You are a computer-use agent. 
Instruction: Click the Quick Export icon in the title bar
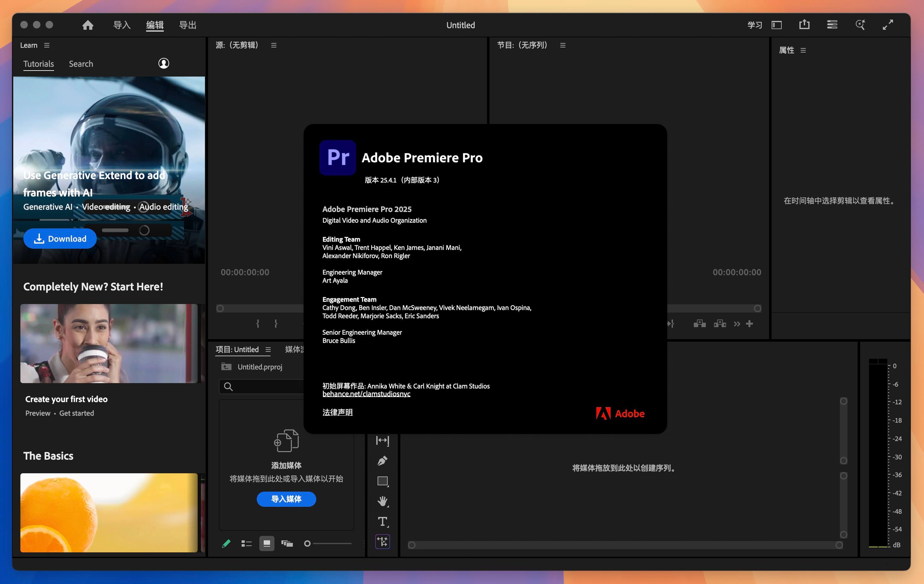coord(804,25)
